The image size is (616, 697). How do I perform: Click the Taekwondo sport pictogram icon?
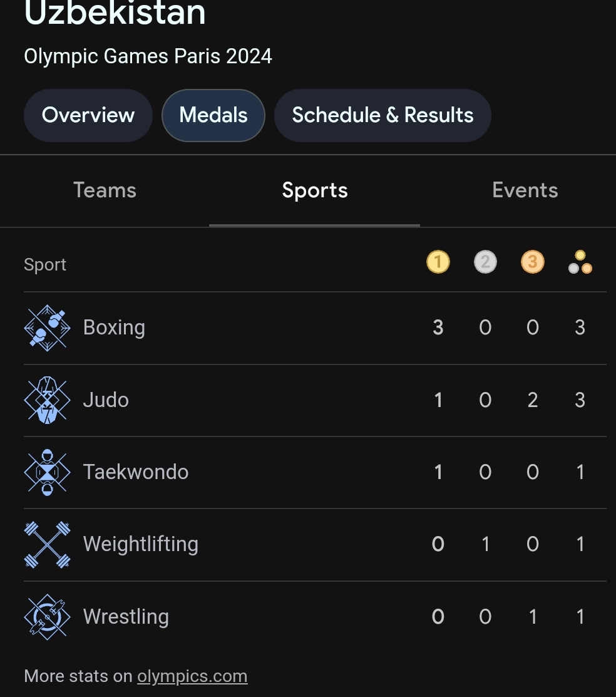[47, 472]
